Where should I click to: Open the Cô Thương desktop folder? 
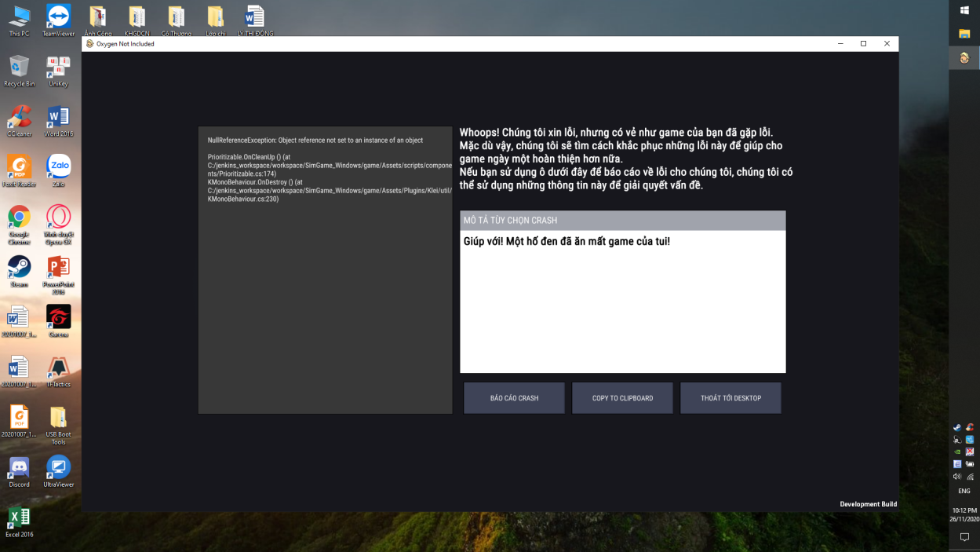tap(177, 21)
